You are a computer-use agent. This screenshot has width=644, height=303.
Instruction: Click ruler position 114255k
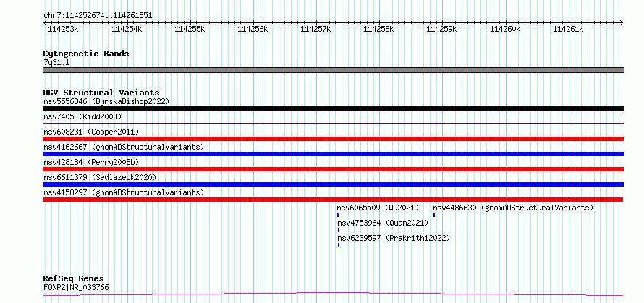tap(190, 30)
